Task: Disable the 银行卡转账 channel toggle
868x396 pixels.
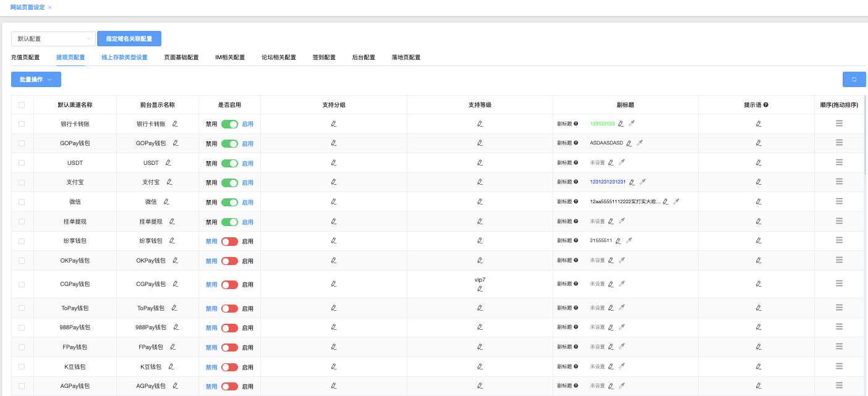Action: (x=229, y=124)
